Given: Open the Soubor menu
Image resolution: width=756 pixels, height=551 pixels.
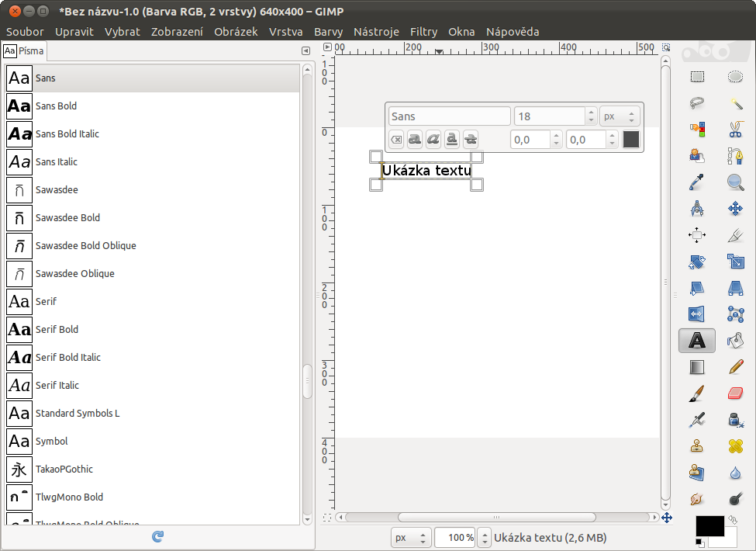Looking at the screenshot, I should click(25, 32).
